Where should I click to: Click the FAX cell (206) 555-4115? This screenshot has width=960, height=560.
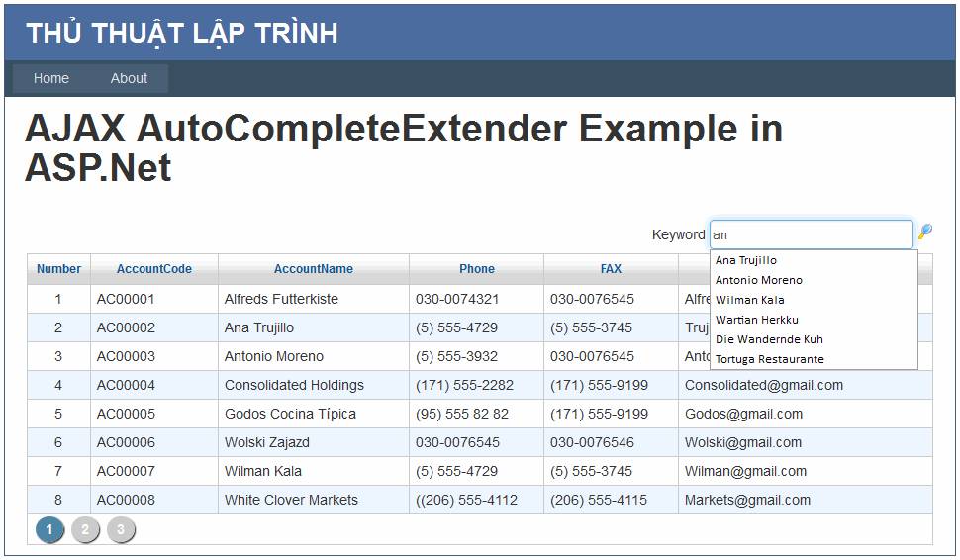point(611,500)
